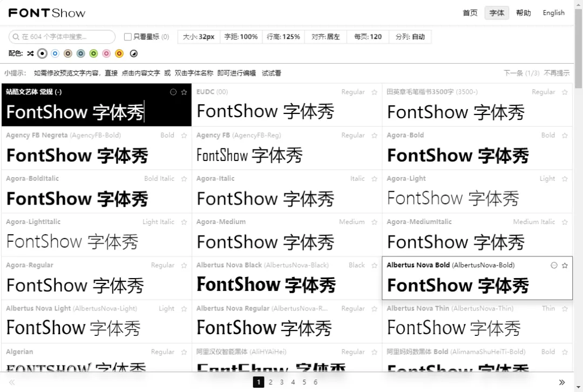583x392 pixels.
Task: Star the Albertus Nova Bold font
Action: point(565,266)
